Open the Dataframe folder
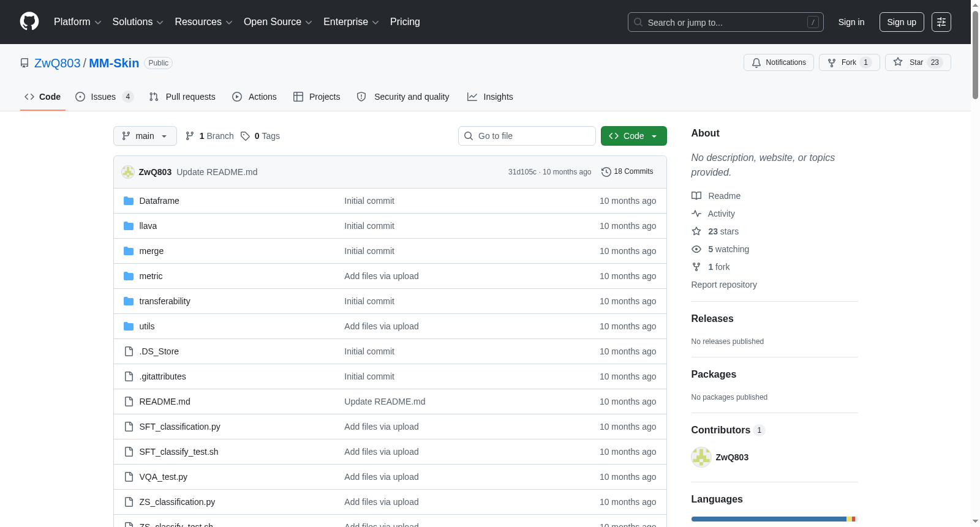The width and height of the screenshot is (980, 527). pyautogui.click(x=159, y=201)
